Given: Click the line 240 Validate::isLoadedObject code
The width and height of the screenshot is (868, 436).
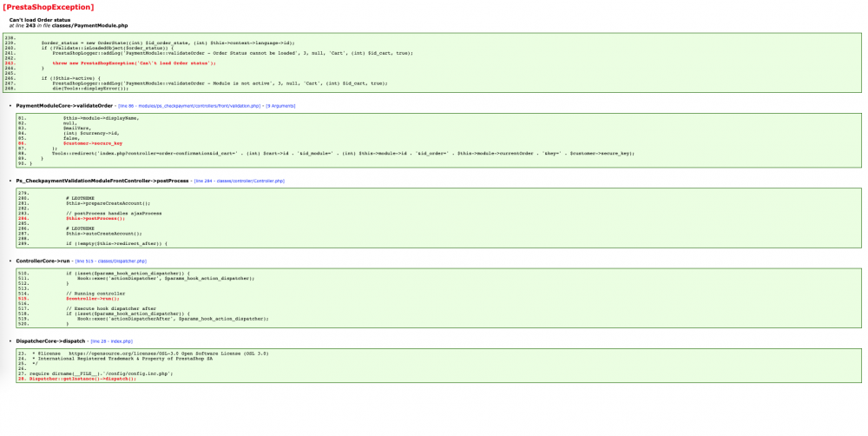Looking at the screenshot, I should (x=107, y=48).
